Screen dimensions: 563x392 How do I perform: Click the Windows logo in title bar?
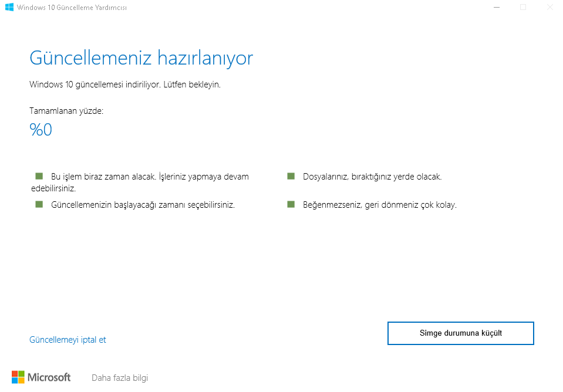coord(9,7)
